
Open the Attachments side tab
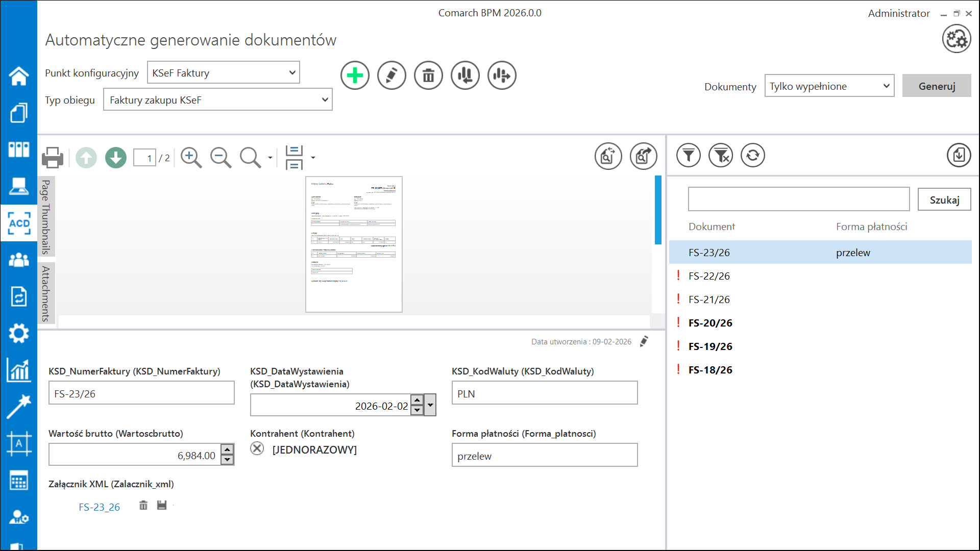click(x=46, y=293)
